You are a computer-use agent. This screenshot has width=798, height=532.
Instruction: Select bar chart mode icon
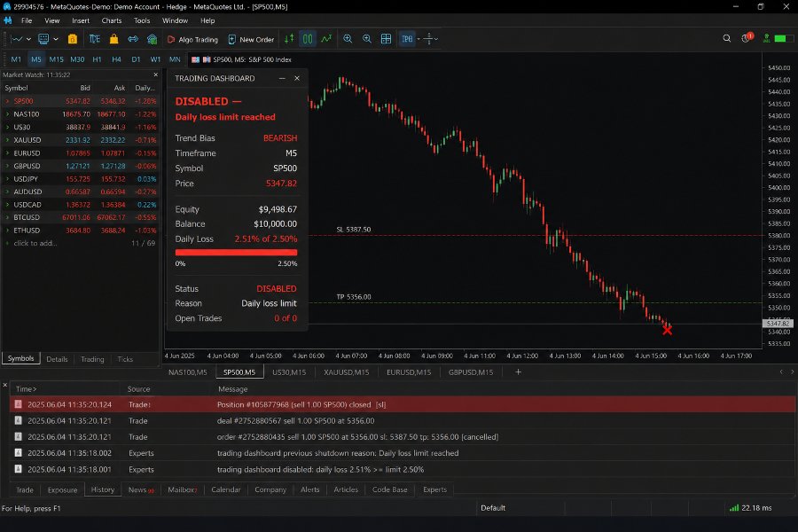tap(289, 39)
